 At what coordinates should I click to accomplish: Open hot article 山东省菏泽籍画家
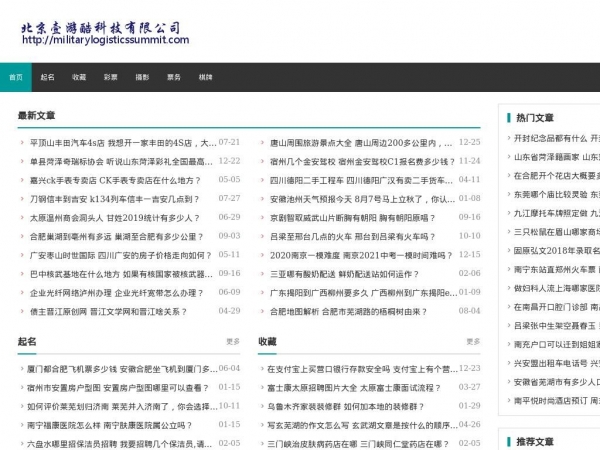pos(557,157)
